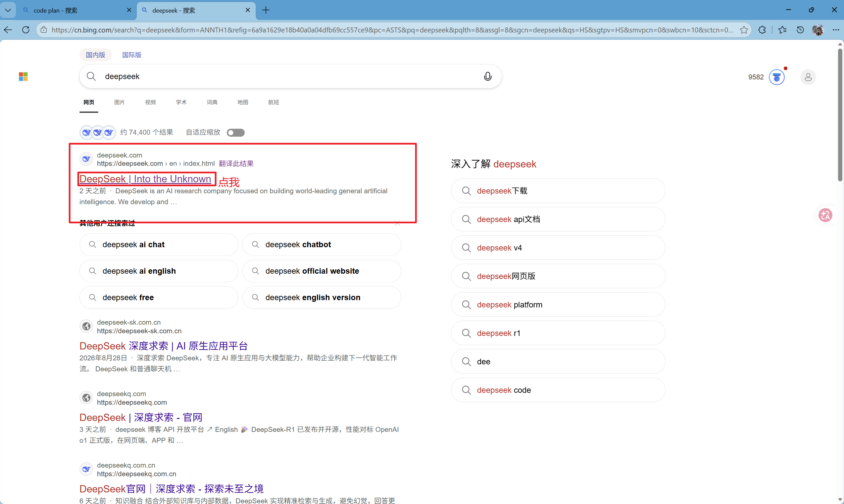The image size is (844, 504).
Task: Click the address bar URL
Action: point(392,30)
